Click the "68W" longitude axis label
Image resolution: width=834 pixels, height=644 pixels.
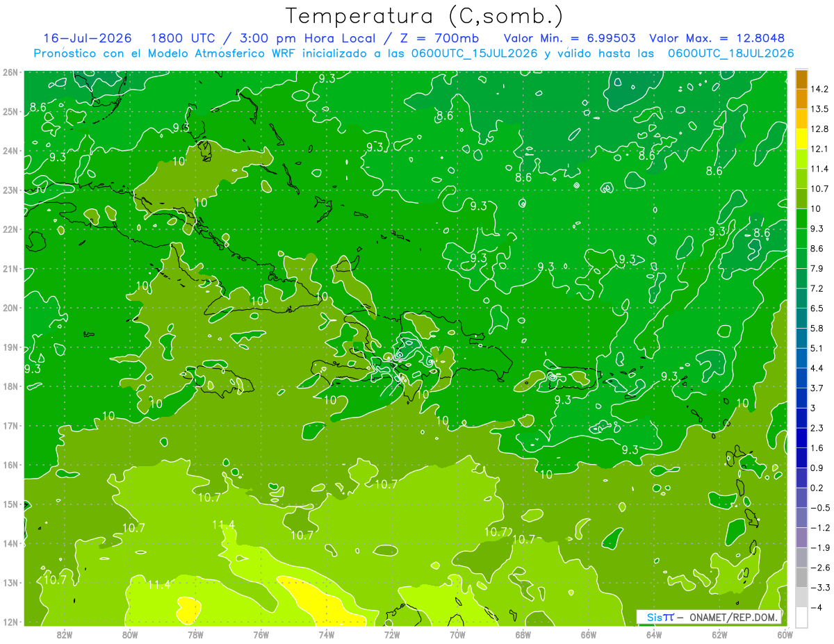coord(523,634)
